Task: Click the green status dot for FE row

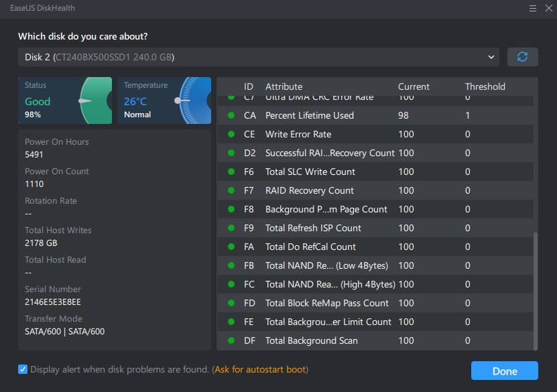Action: pos(231,322)
